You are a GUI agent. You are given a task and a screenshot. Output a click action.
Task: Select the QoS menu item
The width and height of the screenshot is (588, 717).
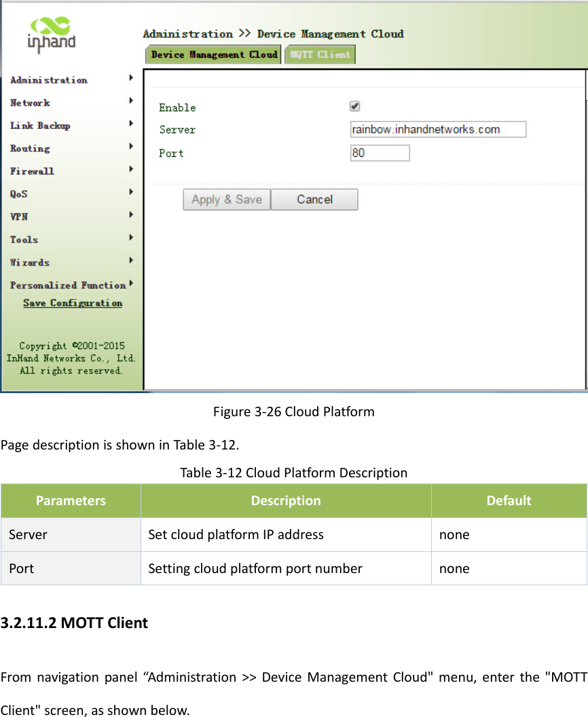[x=23, y=194]
